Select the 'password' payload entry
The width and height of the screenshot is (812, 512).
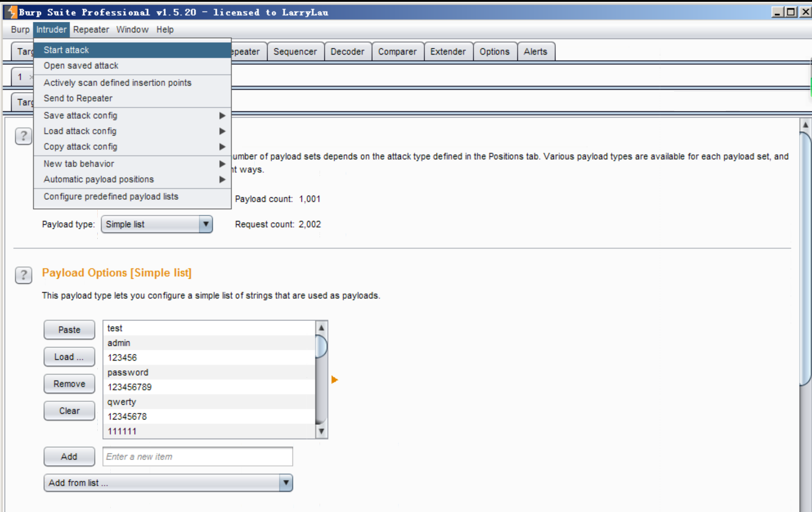coord(209,372)
